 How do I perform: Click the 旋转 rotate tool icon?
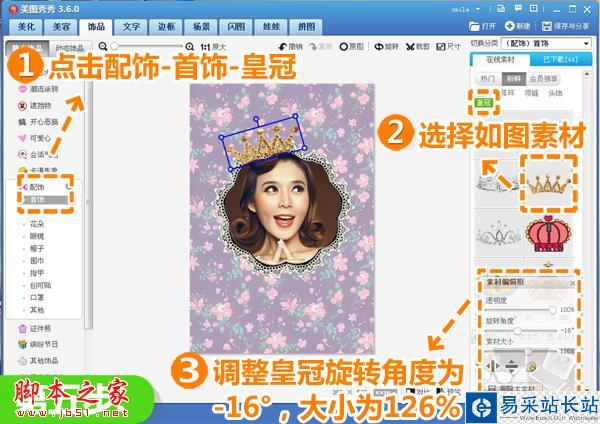point(379,47)
